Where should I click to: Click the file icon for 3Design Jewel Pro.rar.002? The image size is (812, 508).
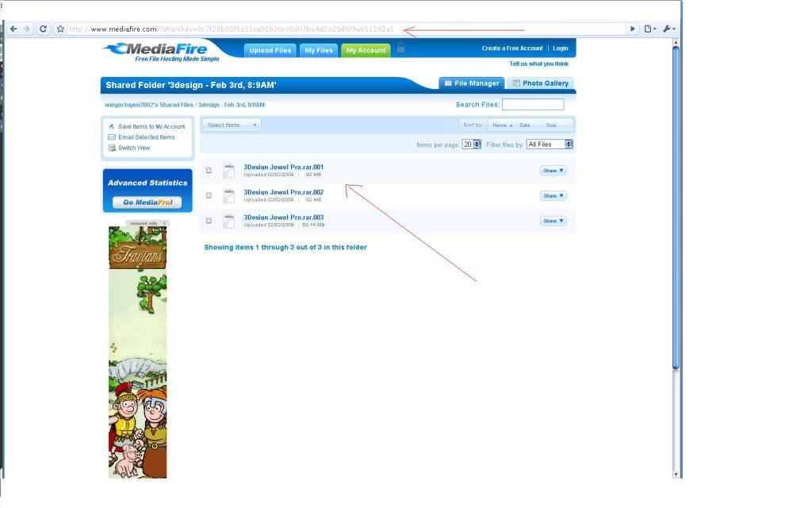(229, 195)
